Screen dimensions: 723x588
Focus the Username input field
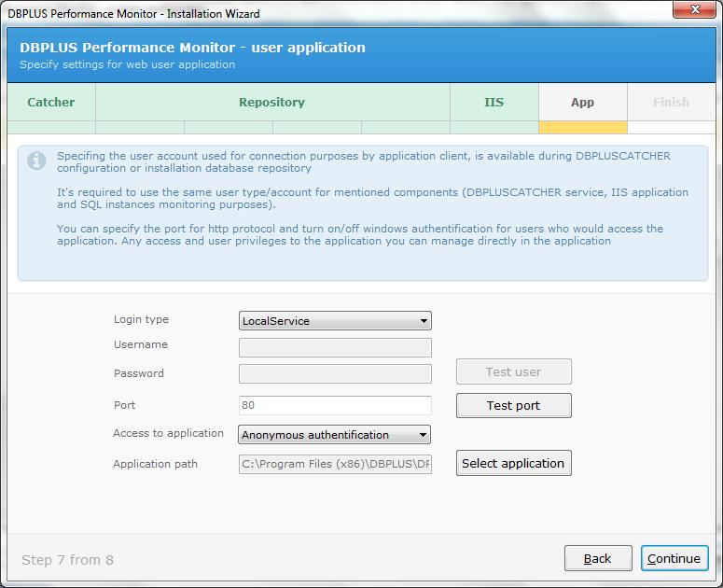click(335, 347)
